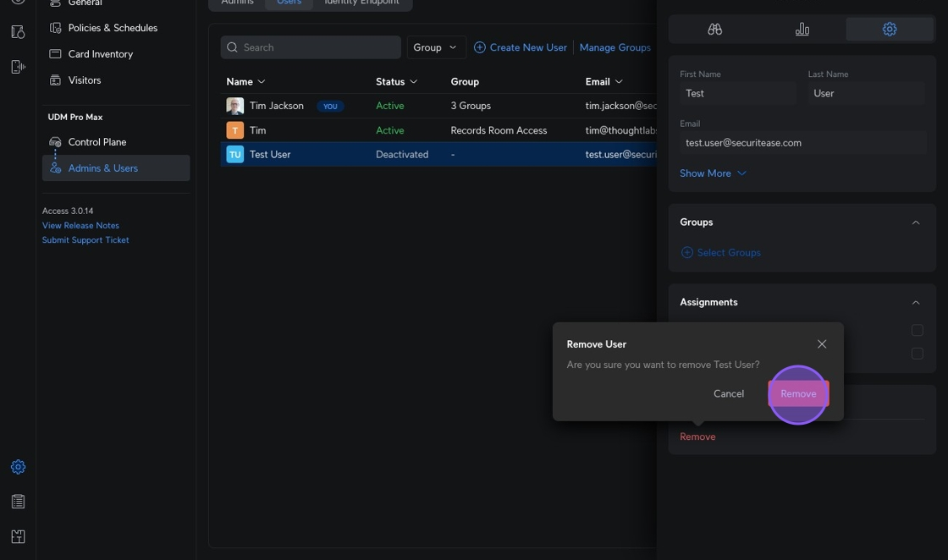Tick the second Assignments checkbox
The image size is (948, 560).
(917, 354)
